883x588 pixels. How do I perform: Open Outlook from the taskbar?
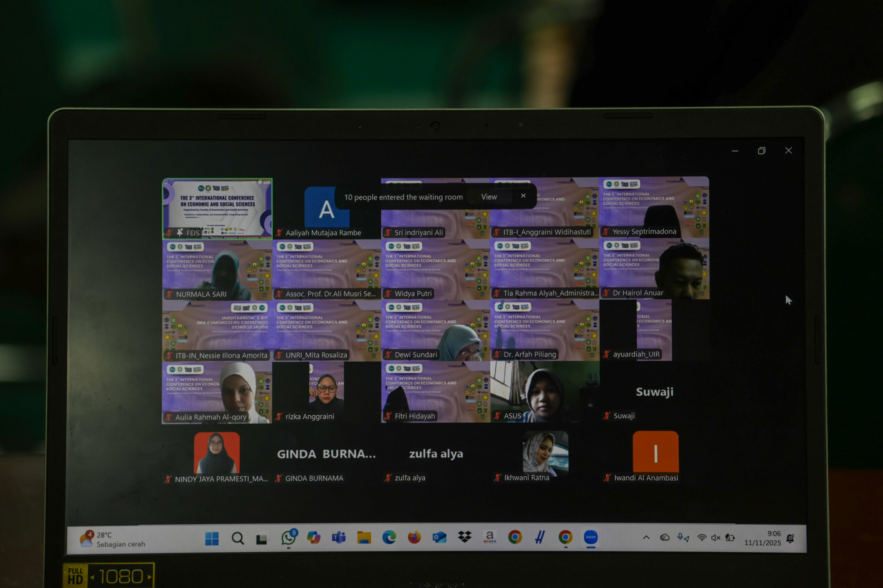tap(439, 537)
